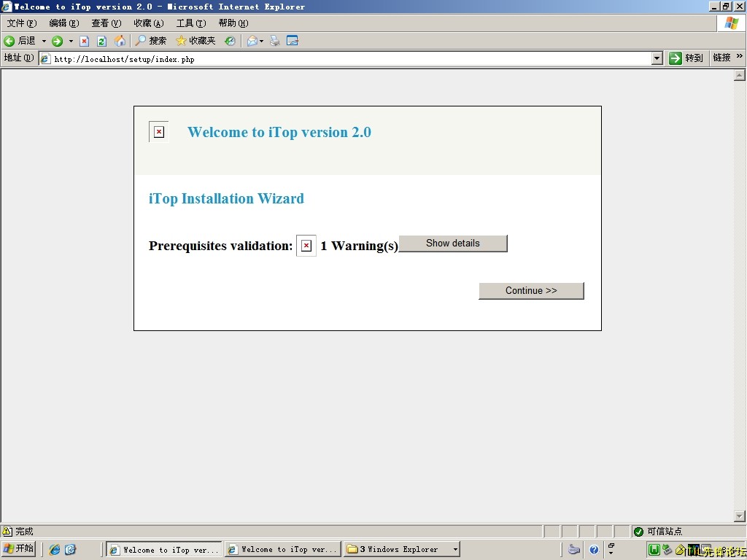Viewport: 747px width, 560px height.
Task: Open the 查看(V) menu
Action: click(x=107, y=23)
